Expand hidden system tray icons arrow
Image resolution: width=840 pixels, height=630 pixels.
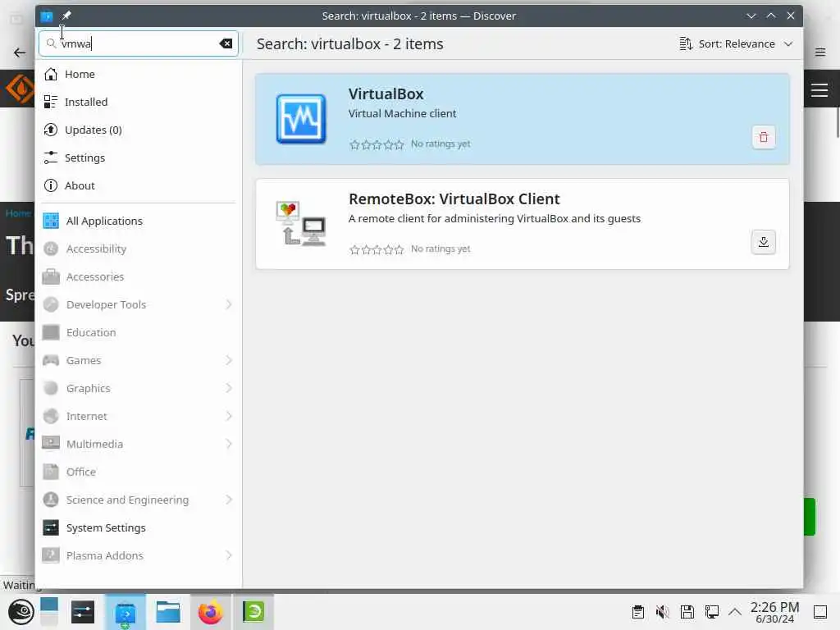pyautogui.click(x=735, y=612)
